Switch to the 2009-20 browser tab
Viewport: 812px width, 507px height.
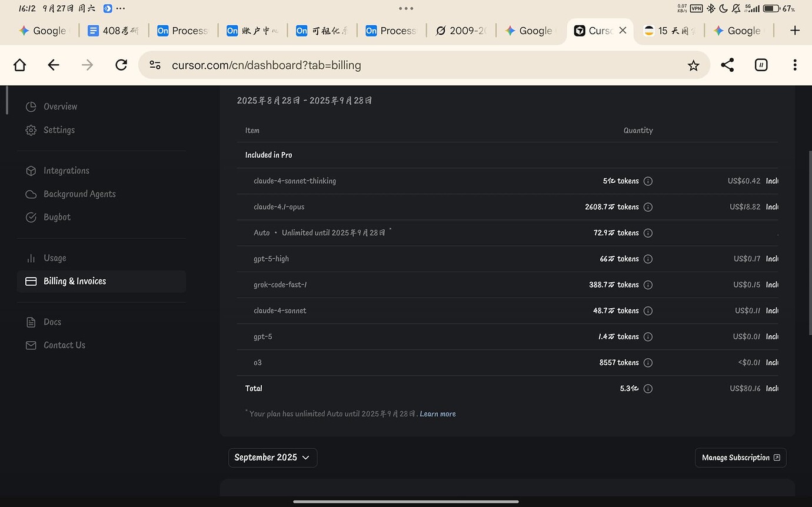coord(461,31)
